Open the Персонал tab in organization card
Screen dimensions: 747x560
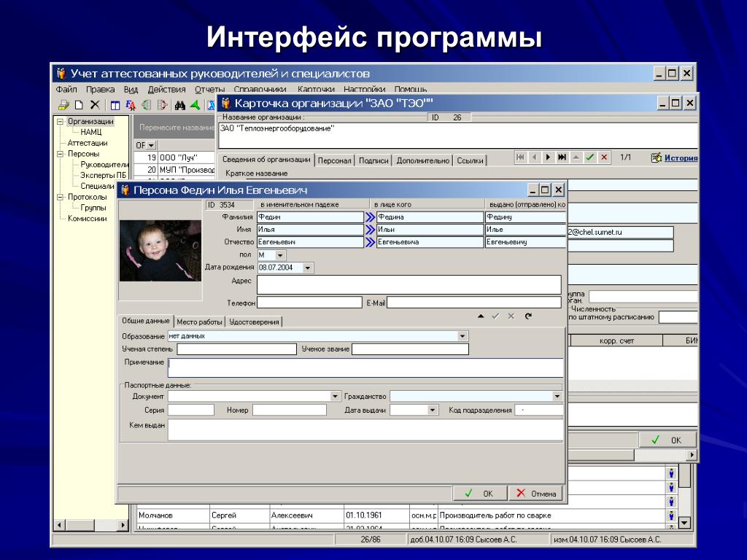click(x=334, y=160)
